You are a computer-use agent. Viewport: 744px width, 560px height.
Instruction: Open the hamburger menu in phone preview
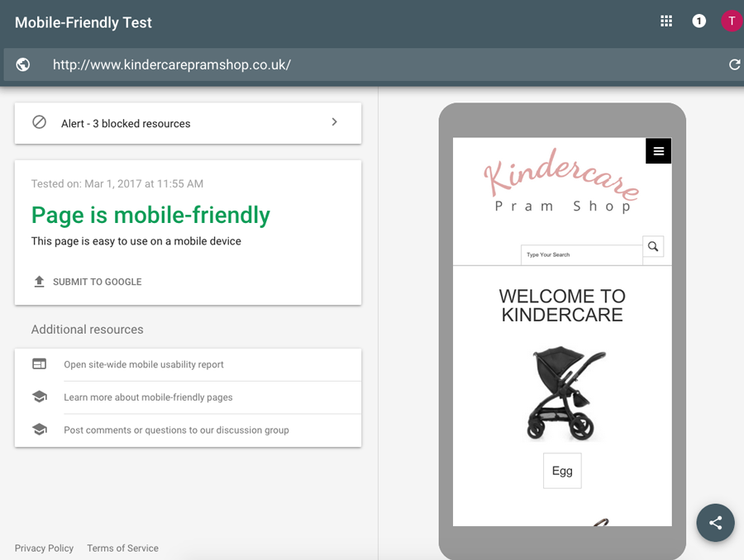(659, 151)
